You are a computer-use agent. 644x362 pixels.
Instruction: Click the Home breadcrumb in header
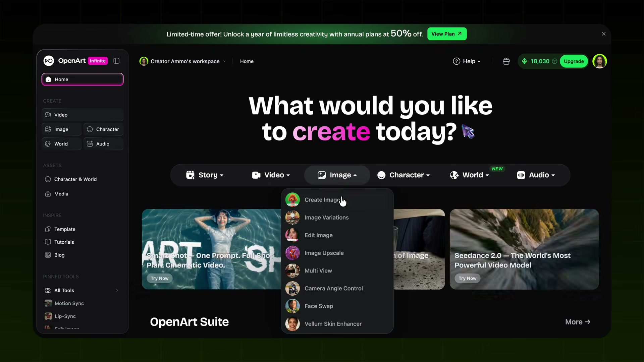[247, 61]
